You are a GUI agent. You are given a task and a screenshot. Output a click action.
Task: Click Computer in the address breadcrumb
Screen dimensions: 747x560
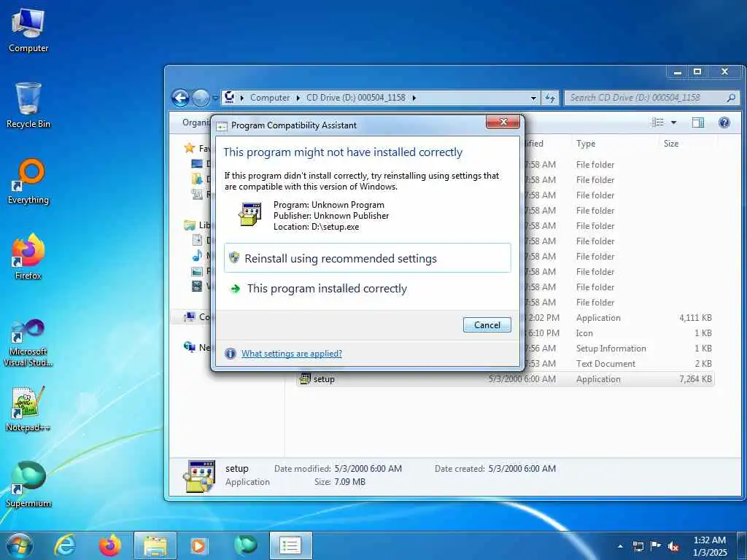click(270, 98)
